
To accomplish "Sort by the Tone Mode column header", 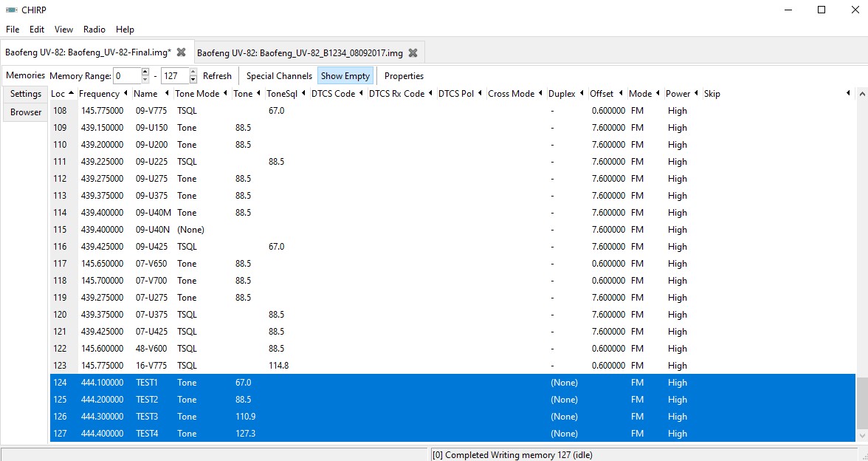I will [201, 94].
